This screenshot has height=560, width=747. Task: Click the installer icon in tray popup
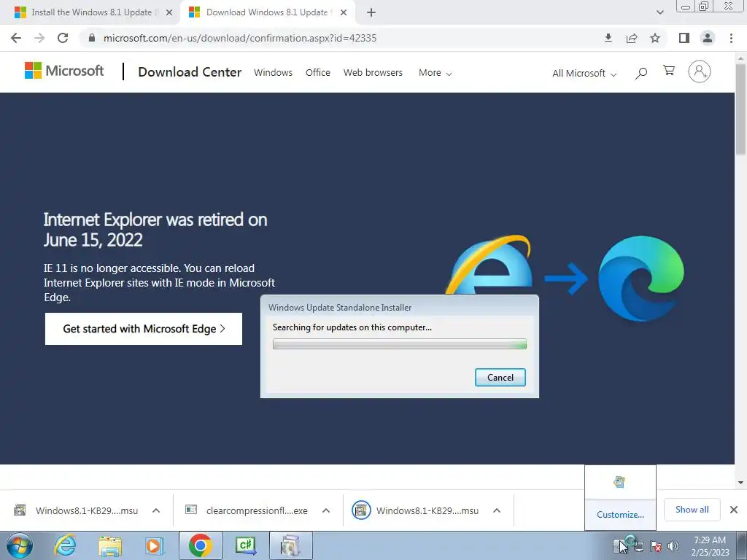619,482
